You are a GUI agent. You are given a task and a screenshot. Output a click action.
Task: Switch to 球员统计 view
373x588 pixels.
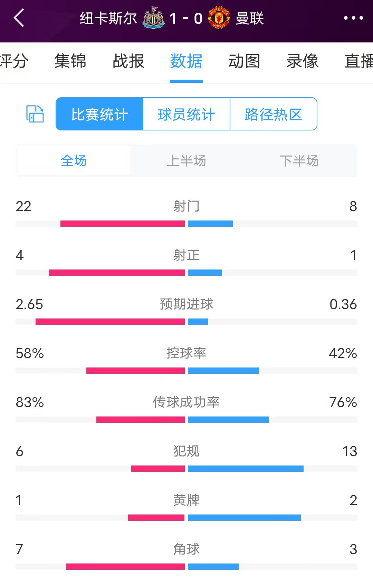point(186,114)
